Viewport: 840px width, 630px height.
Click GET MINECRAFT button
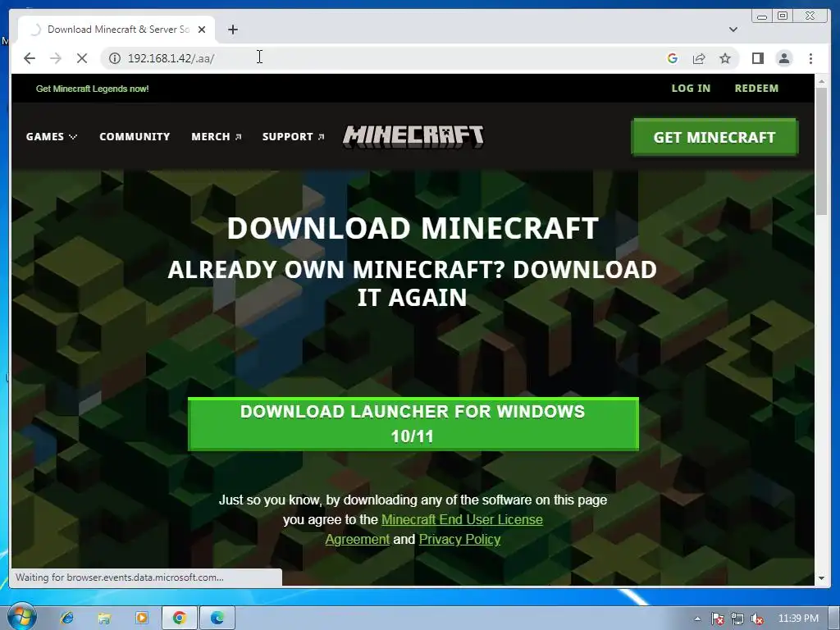[714, 137]
